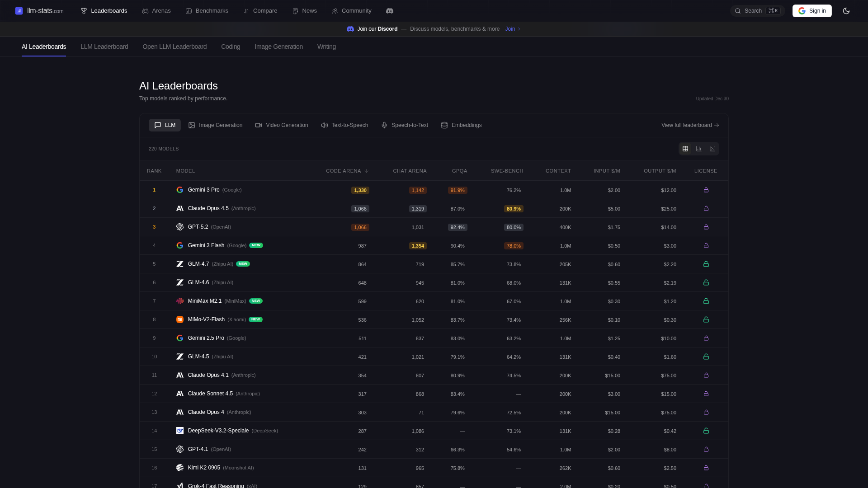Select the table view icon
Screen dimensions: 868x488
tap(685, 149)
